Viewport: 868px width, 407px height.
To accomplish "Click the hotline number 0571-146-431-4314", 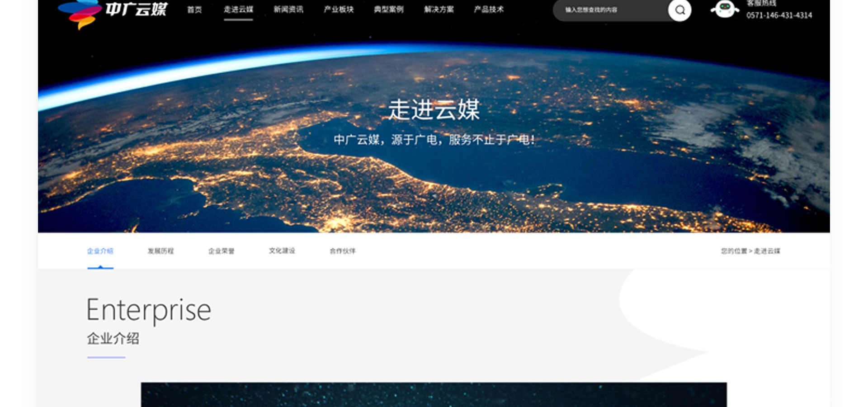I will coord(779,15).
